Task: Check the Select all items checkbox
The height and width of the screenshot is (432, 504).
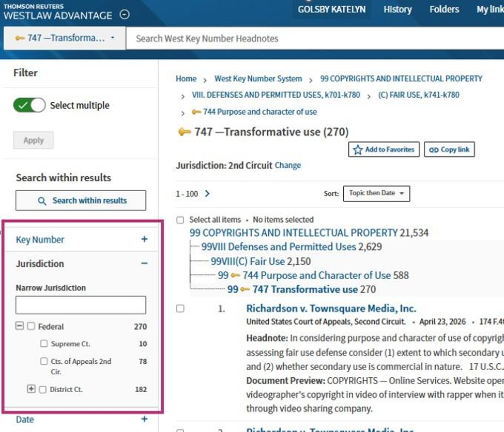Action: 180,220
